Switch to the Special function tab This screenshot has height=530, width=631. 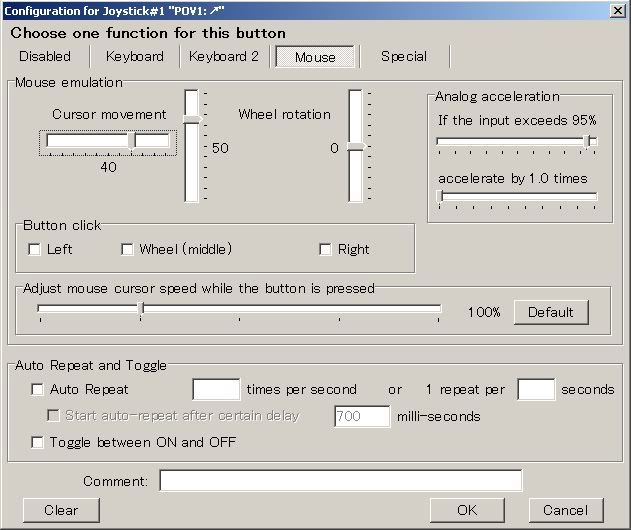point(404,56)
